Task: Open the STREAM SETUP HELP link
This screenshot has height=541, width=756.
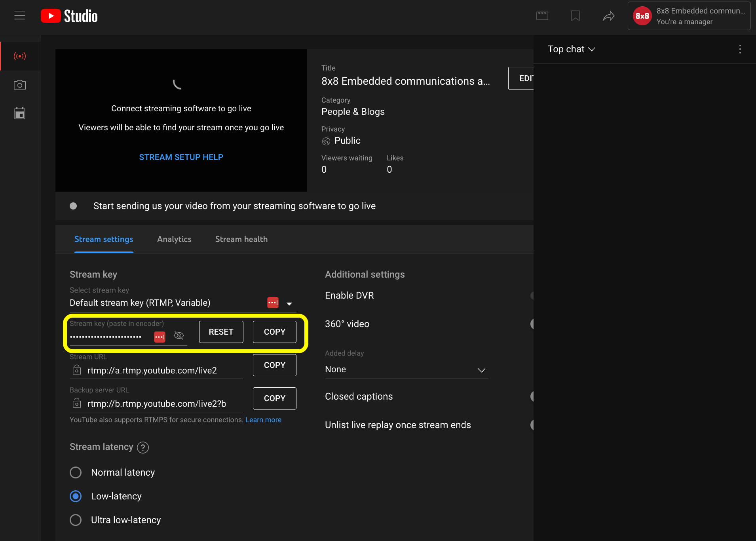Action: [x=181, y=157]
